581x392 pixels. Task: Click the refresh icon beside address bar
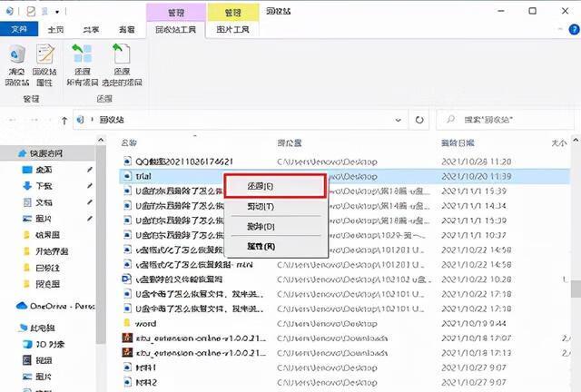click(x=419, y=119)
